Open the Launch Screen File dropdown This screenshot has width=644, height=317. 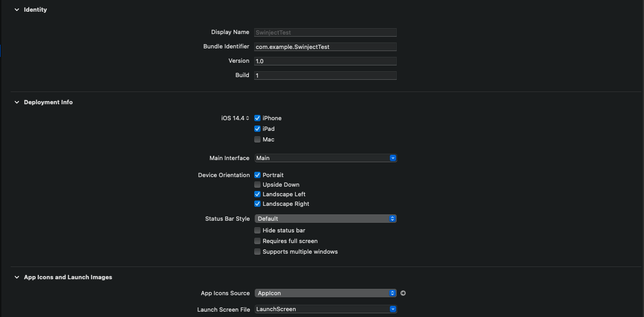click(393, 309)
